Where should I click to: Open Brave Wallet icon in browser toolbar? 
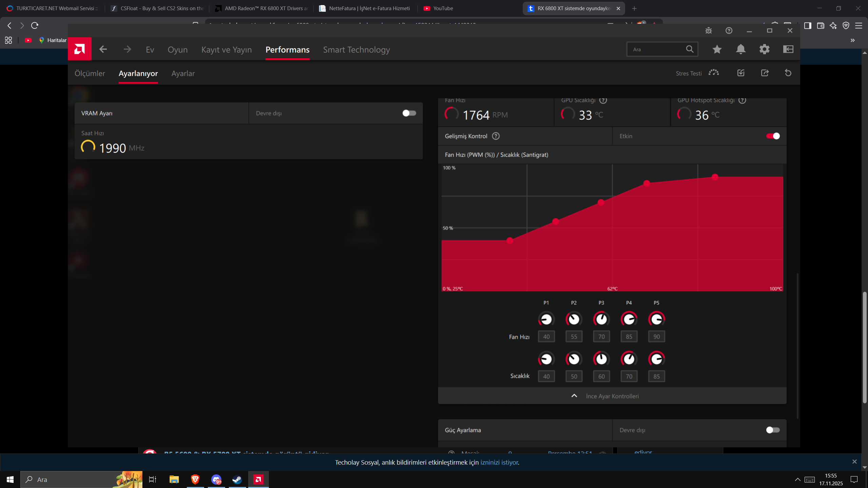click(821, 26)
